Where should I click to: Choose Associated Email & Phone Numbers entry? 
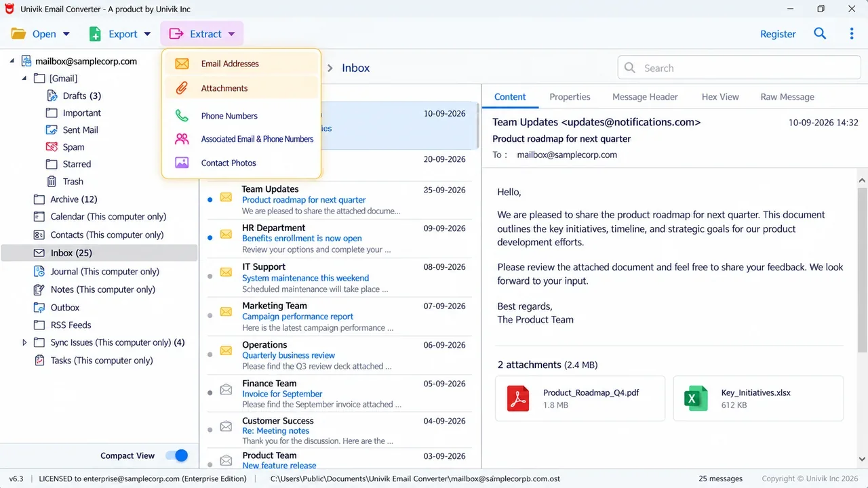(x=241, y=139)
